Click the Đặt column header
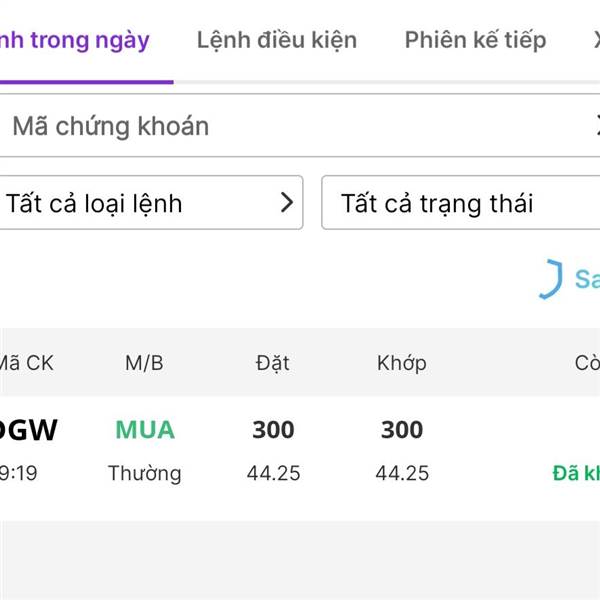 (x=272, y=363)
